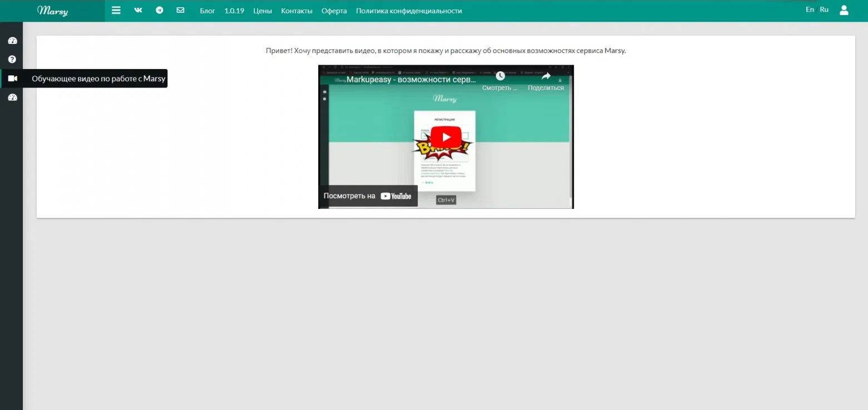Open the Блог menu item
The image size is (868, 410).
[208, 11]
